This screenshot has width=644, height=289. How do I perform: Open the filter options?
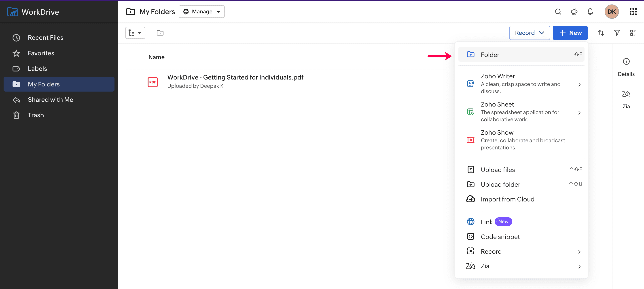tap(617, 33)
